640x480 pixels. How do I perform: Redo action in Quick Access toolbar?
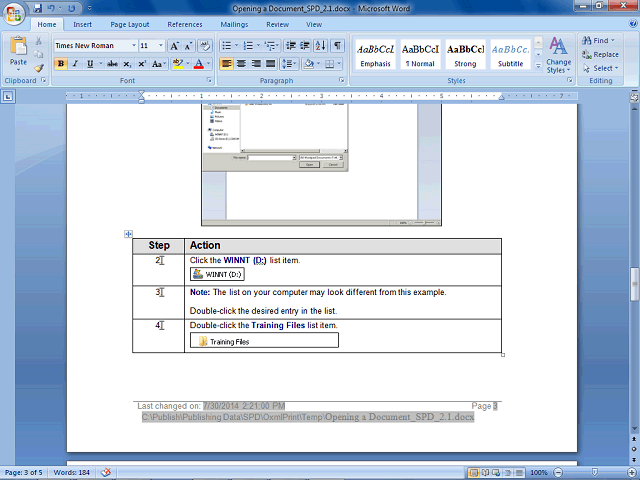tap(72, 8)
